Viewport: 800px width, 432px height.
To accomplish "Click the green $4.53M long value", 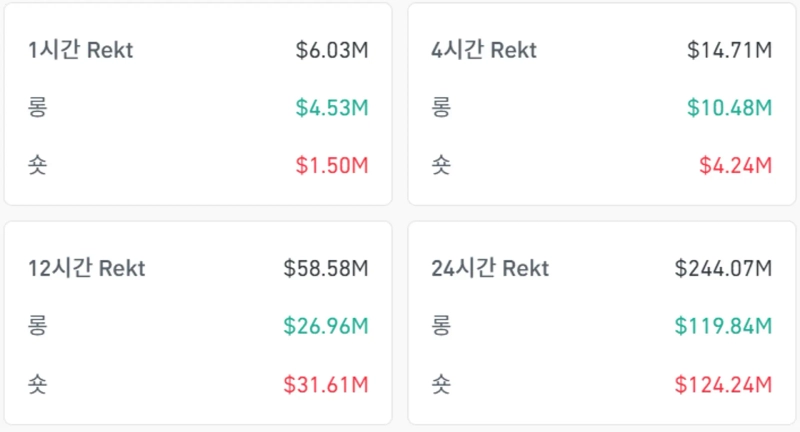I will coord(332,107).
